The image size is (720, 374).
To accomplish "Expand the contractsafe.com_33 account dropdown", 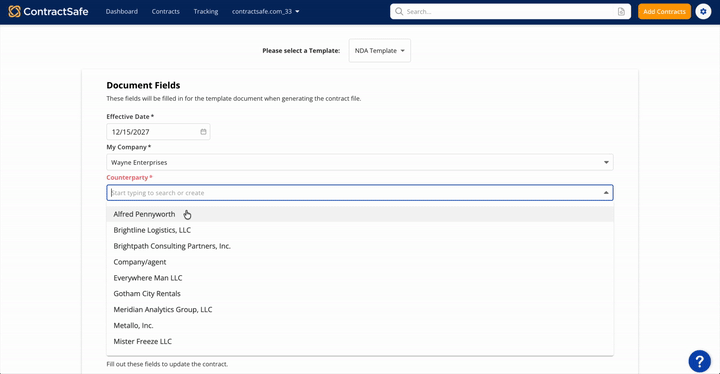I will point(265,11).
